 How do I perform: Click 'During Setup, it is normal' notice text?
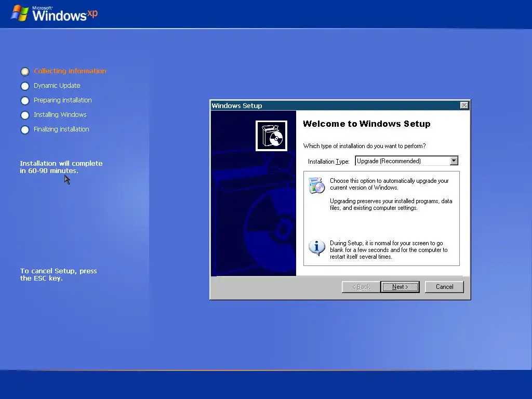point(389,250)
